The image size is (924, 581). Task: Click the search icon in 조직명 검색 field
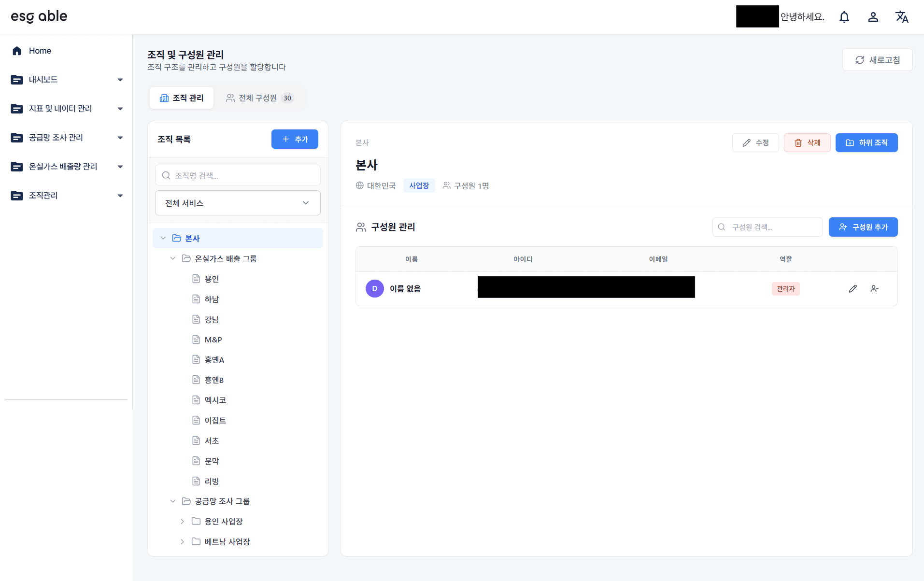pyautogui.click(x=166, y=175)
